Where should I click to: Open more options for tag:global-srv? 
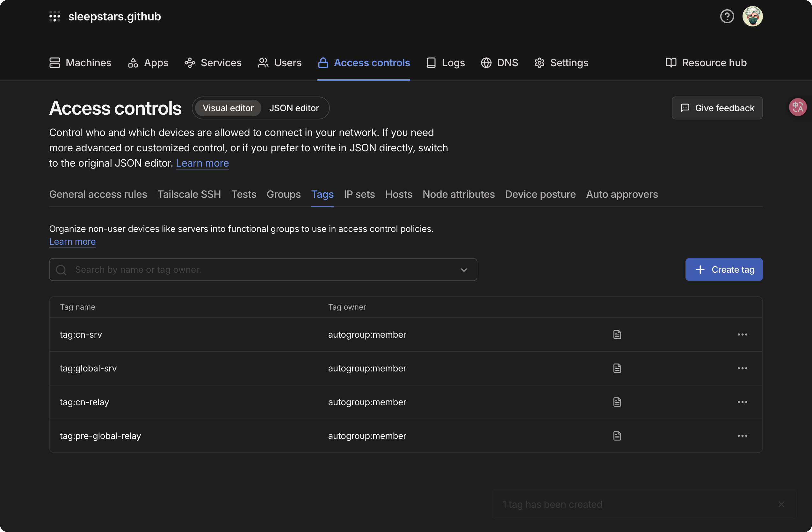742,368
